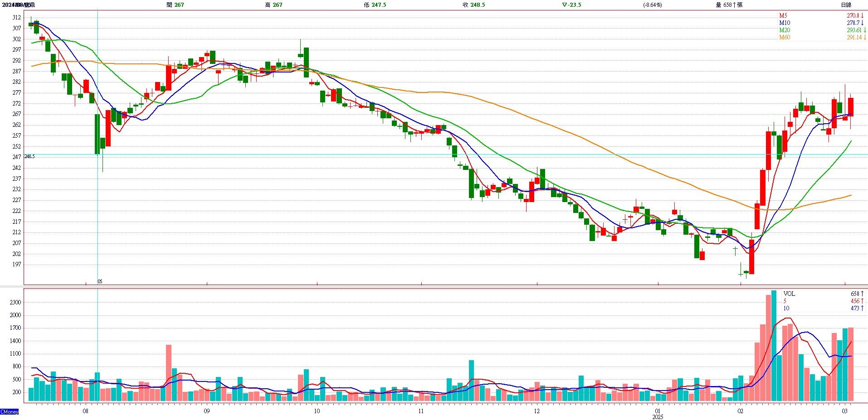
Task: Click the '09' month label on time axis
Action: pos(207,411)
